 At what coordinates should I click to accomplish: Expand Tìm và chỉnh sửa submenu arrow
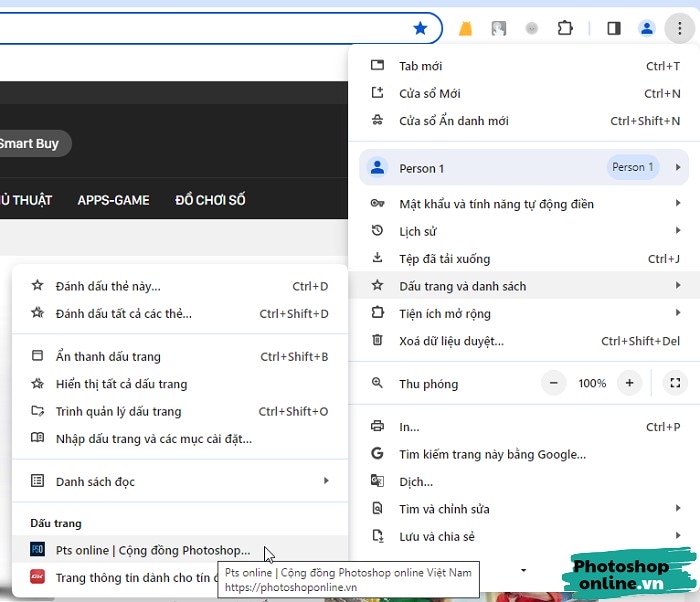(678, 508)
